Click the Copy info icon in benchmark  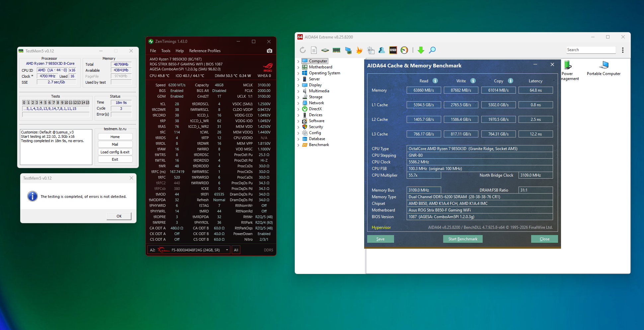click(x=511, y=81)
